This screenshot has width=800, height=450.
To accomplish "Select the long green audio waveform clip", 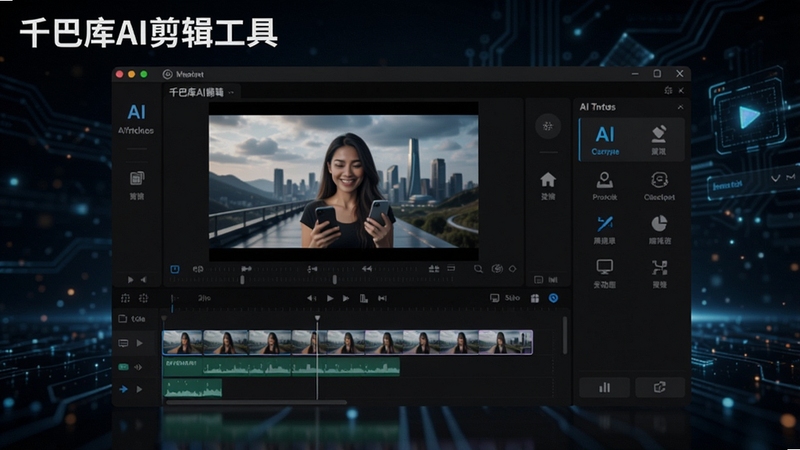I will [281, 367].
